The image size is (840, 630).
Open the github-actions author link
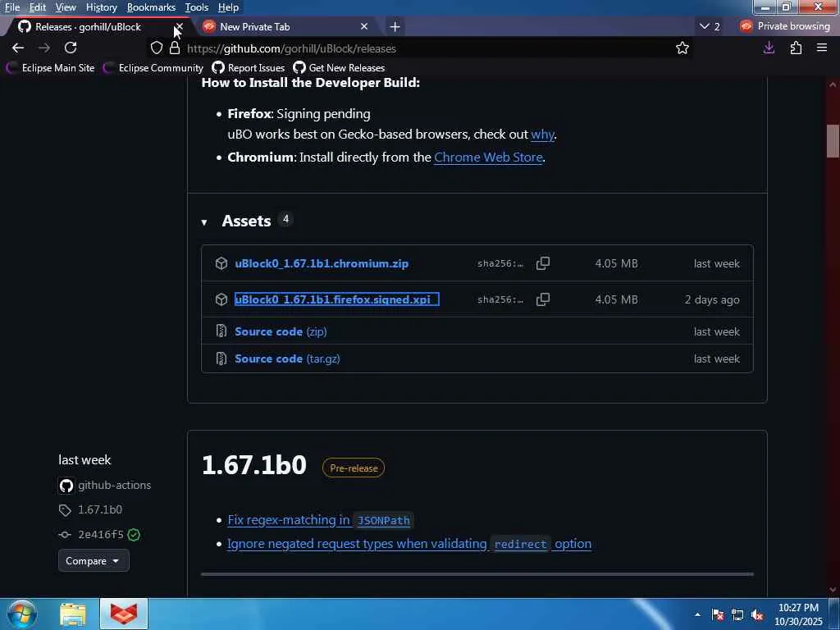114,485
